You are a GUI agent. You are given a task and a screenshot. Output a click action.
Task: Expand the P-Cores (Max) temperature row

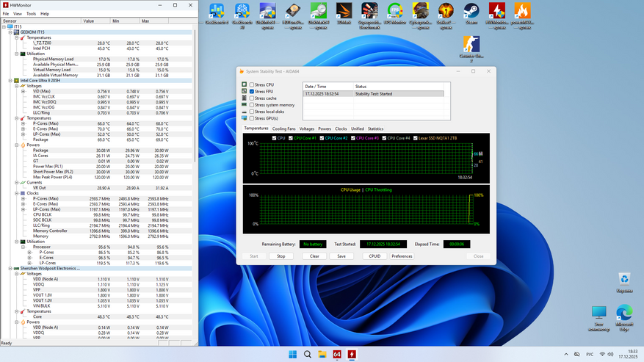click(23, 124)
